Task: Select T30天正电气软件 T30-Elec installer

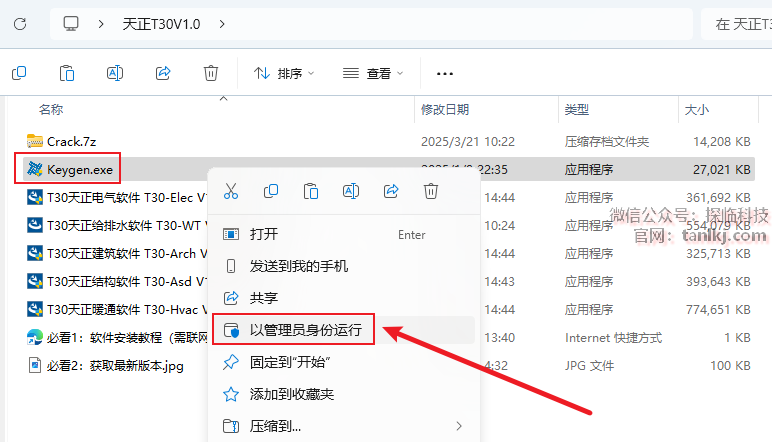Action: pos(127,198)
